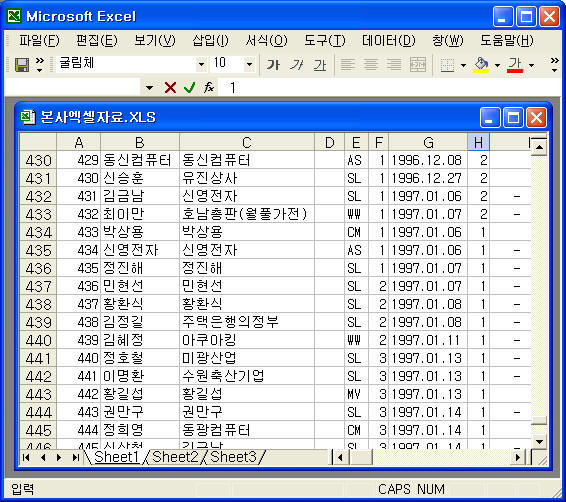Viewport: 566px width, 502px height.
Task: Click MV code in row 443
Action: click(x=357, y=394)
